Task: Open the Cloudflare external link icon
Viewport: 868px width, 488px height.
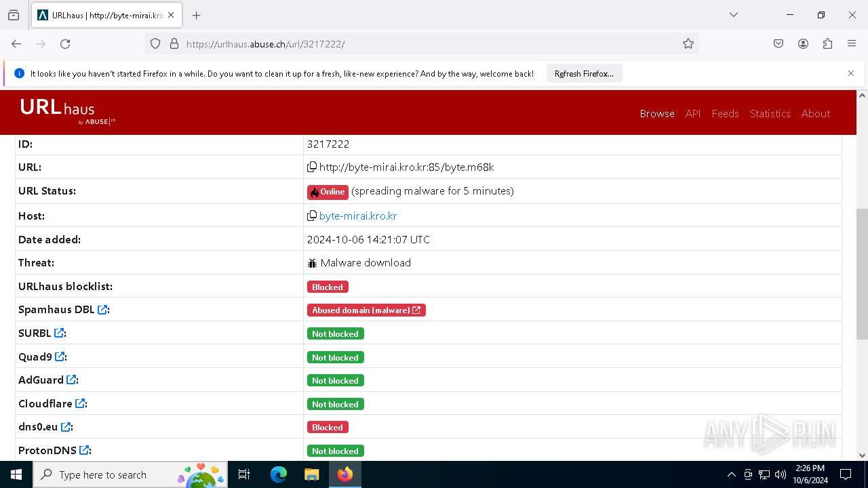Action: tap(80, 403)
